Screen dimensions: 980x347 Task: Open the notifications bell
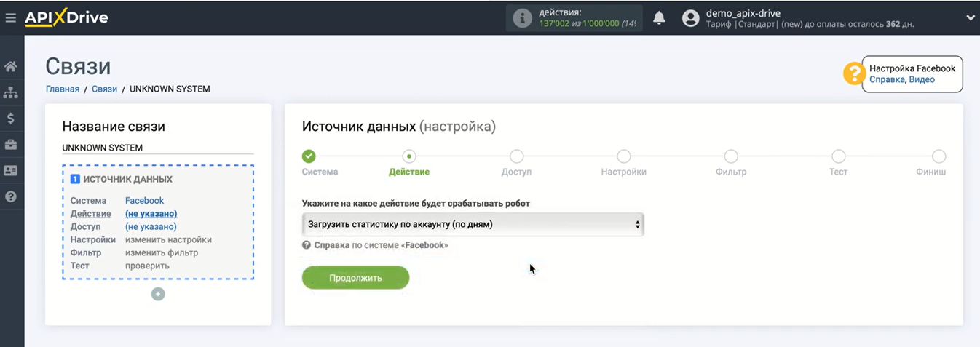[659, 19]
